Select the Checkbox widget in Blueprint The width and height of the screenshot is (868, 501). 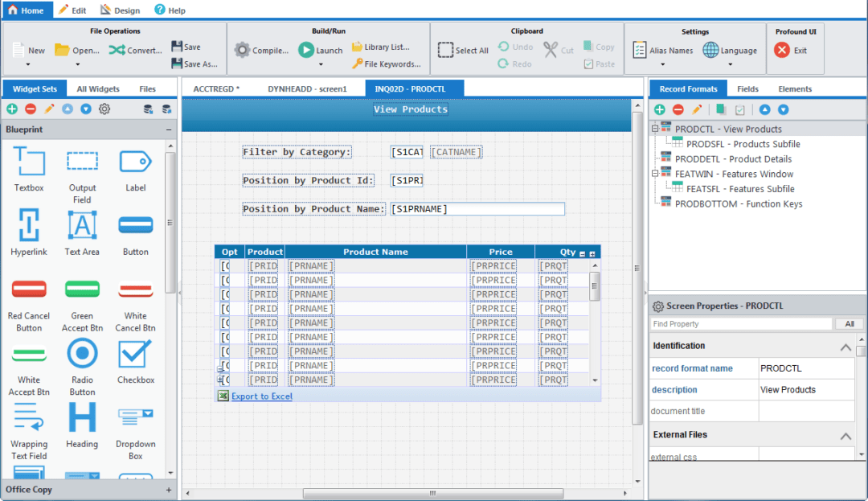click(x=135, y=354)
